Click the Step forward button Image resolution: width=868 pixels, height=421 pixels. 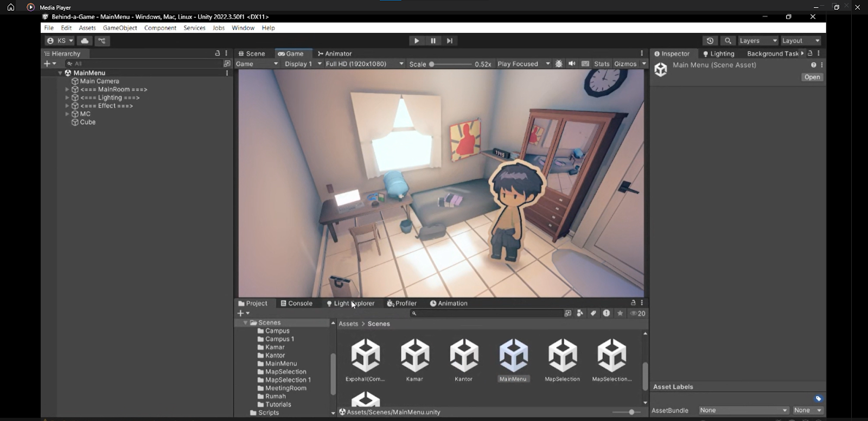click(x=450, y=41)
